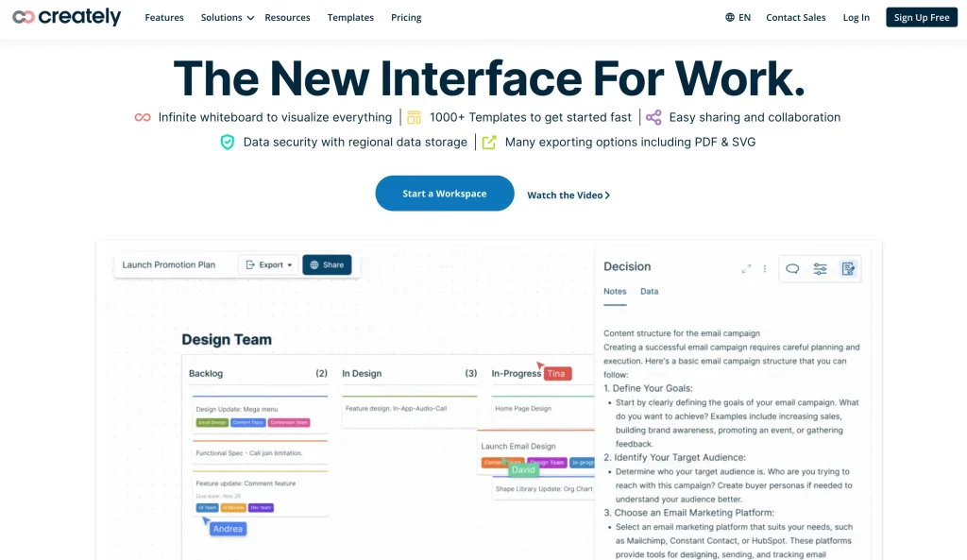The height and width of the screenshot is (560, 967).
Task: Click the Decision panel title
Action: [627, 266]
